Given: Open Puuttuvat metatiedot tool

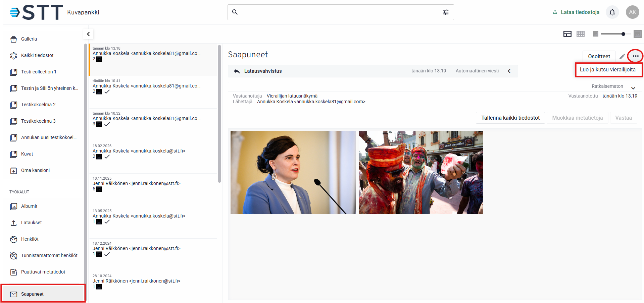Looking at the screenshot, I should (43, 272).
